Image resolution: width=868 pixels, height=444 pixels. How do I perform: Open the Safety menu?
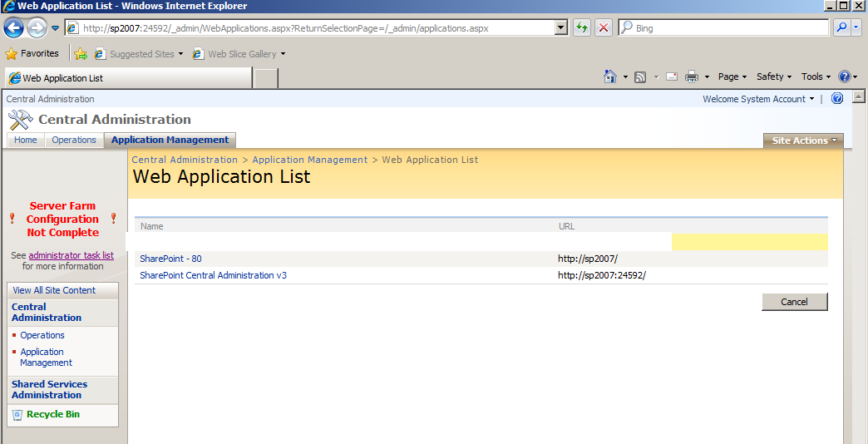pyautogui.click(x=774, y=77)
